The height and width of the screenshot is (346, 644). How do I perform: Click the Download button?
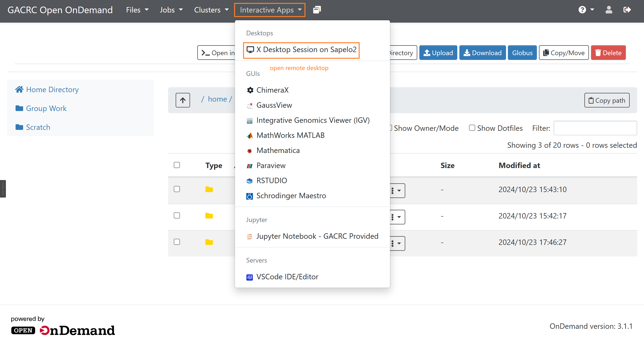[482, 53]
